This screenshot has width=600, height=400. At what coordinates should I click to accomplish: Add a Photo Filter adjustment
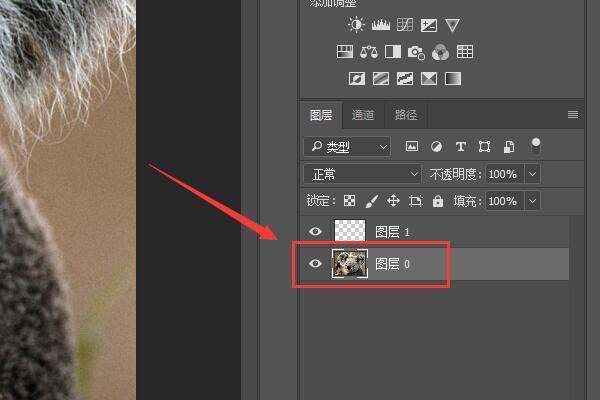pyautogui.click(x=416, y=51)
